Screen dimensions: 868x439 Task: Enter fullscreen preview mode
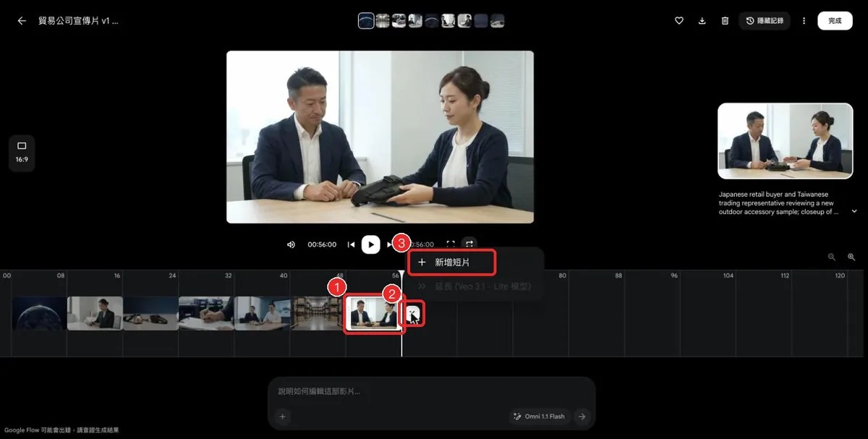[x=450, y=244]
